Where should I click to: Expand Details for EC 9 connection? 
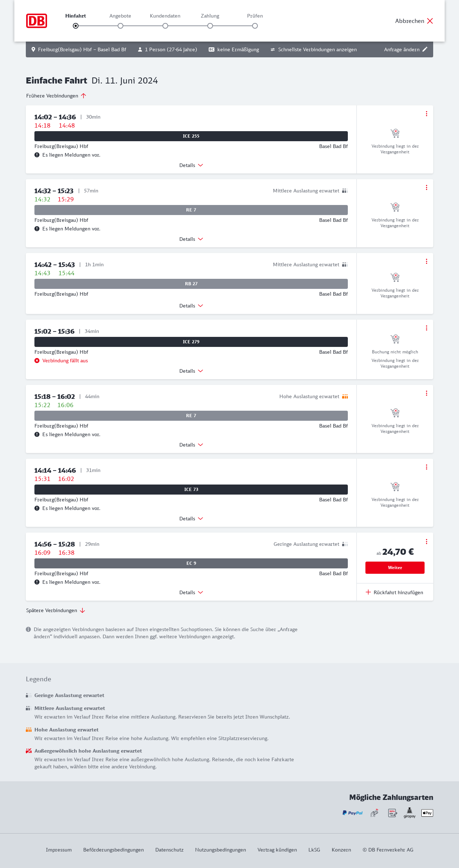pos(191,592)
